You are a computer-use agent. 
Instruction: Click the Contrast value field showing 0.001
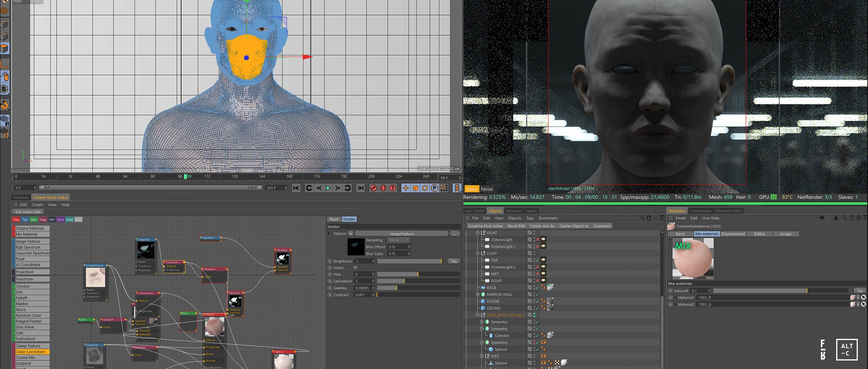coord(364,295)
